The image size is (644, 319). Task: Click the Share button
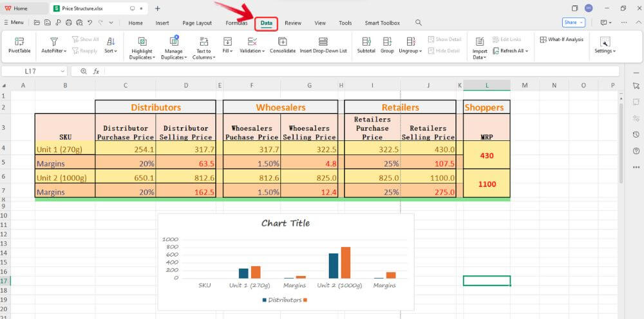(x=574, y=23)
